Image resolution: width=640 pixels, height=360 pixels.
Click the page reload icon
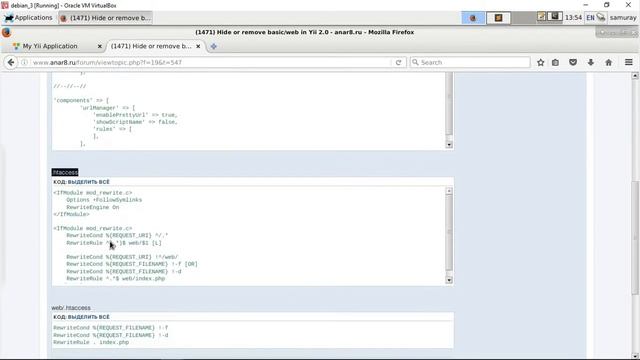398,62
